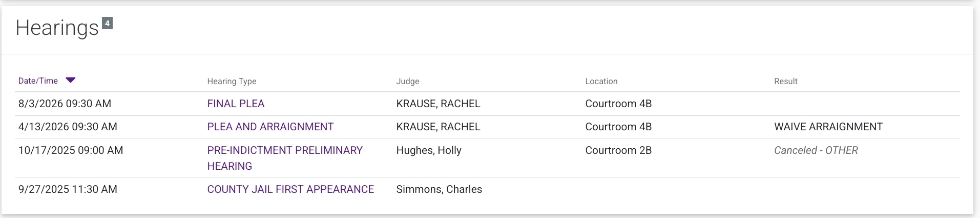This screenshot has width=980, height=218.
Task: Sort by the Date/Time column header
Action: [x=38, y=81]
